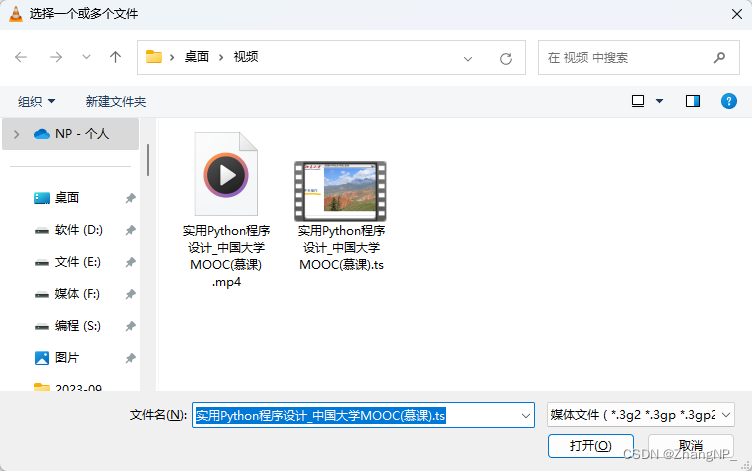Close the 选择一个或多个文件 dialog

[x=737, y=14]
